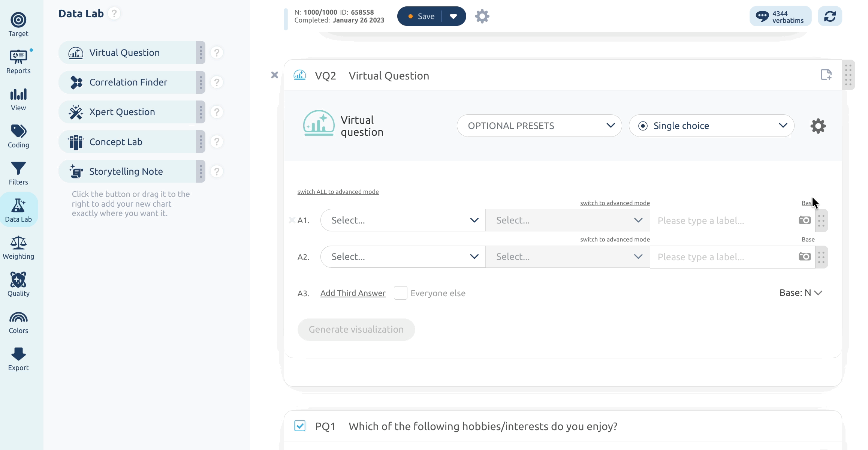Select the Data Lab sidebar item
868x450 pixels.
click(x=18, y=210)
